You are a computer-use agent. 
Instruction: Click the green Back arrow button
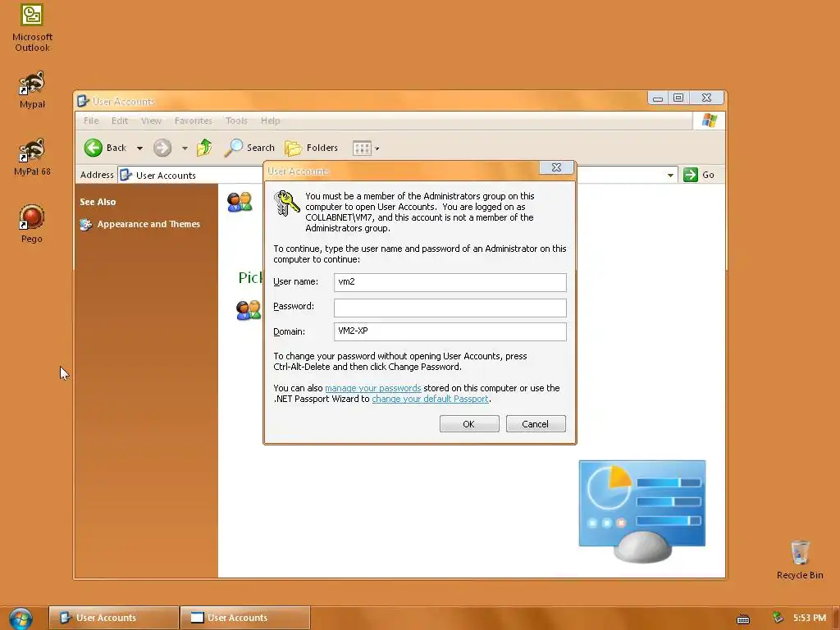point(94,148)
